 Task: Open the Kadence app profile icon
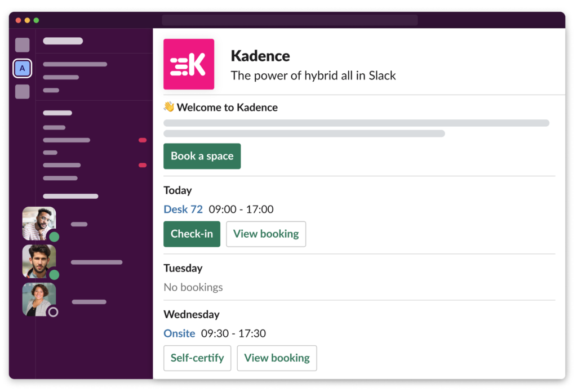pyautogui.click(x=188, y=64)
